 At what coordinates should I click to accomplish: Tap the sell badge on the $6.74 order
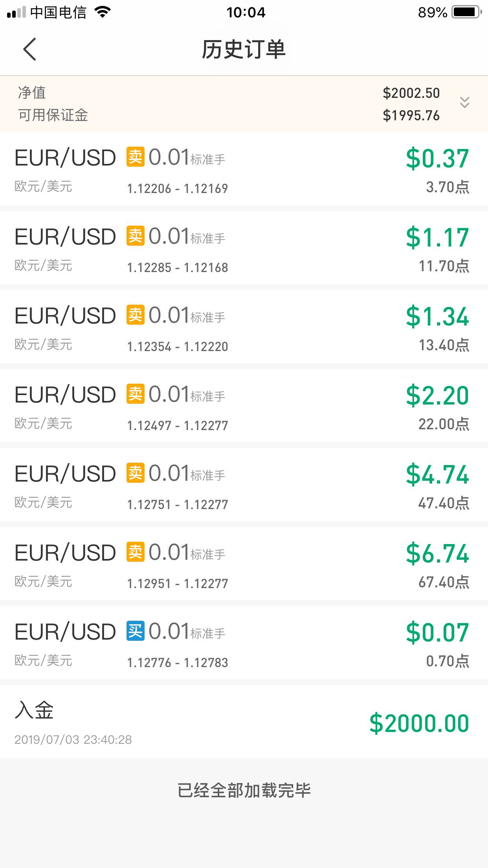tap(136, 552)
